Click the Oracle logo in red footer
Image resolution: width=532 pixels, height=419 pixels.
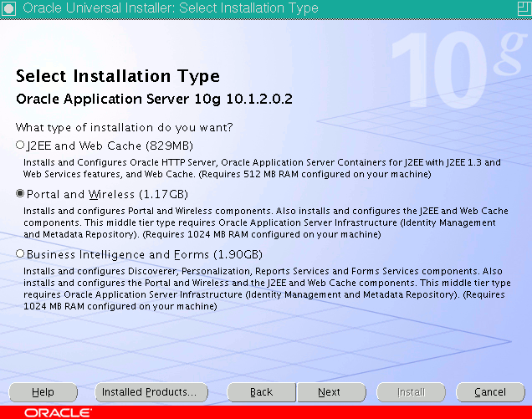click(58, 412)
